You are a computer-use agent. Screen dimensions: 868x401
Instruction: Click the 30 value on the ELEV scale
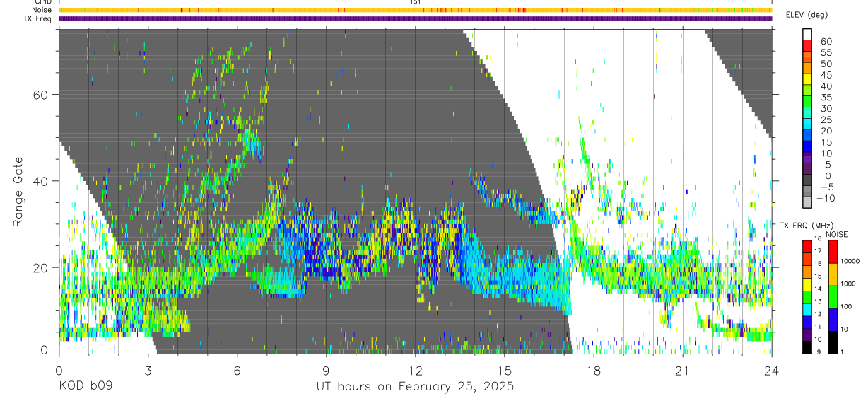826,108
